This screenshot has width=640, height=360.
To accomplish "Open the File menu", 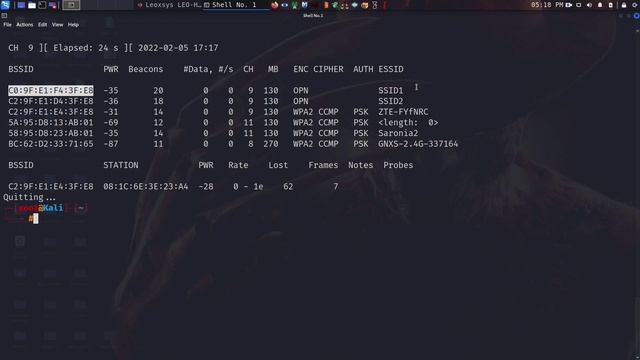I will coord(7,24).
